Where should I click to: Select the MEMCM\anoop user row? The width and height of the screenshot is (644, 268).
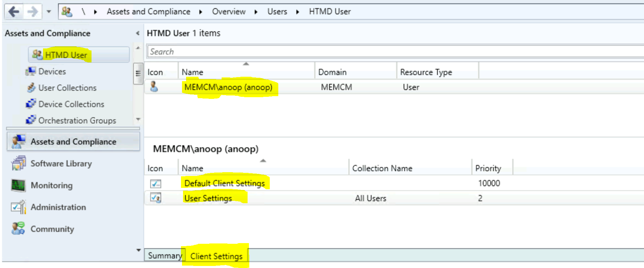click(228, 87)
